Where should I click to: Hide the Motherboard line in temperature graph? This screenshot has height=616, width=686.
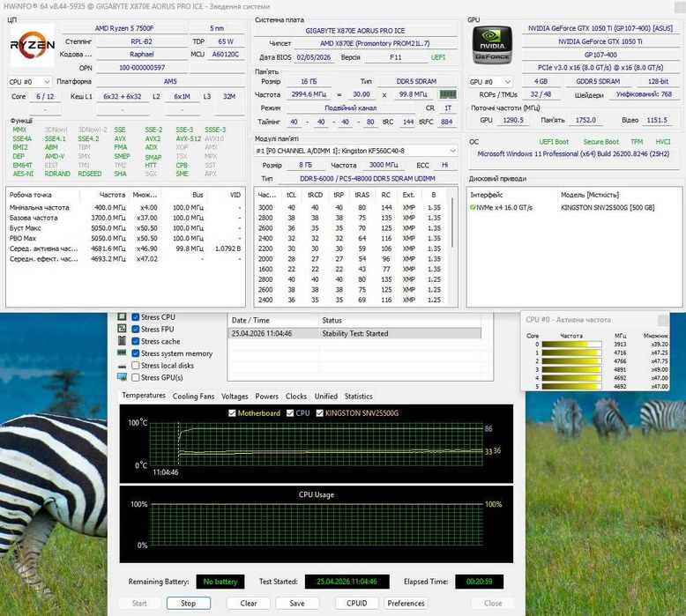coord(232,412)
